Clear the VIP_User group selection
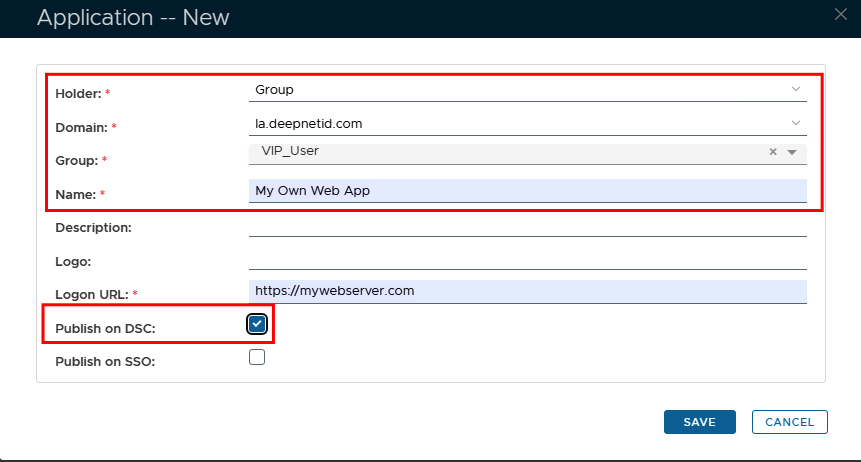The height and width of the screenshot is (462, 861). click(x=773, y=152)
